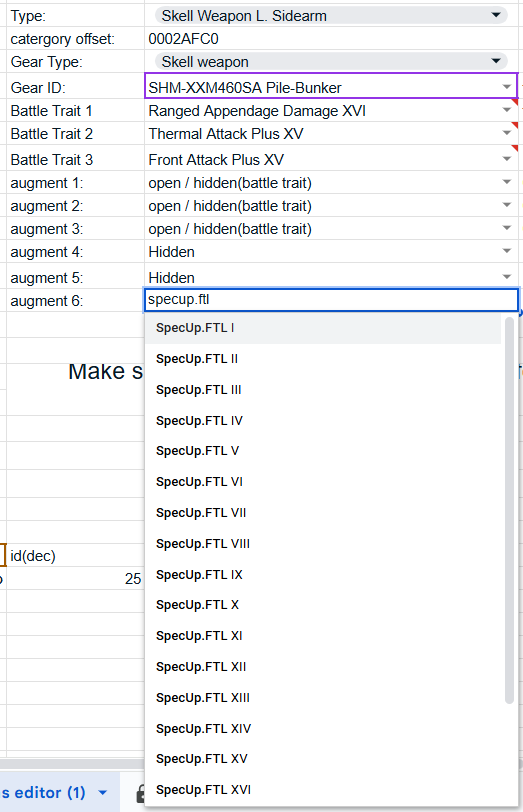Expand augment 4 Hidden dropdown arrow

click(507, 251)
